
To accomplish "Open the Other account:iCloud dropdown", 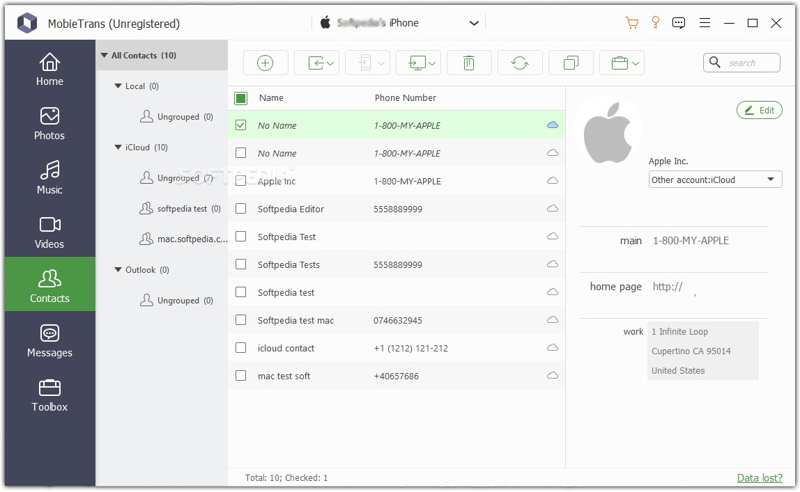I will tap(715, 180).
